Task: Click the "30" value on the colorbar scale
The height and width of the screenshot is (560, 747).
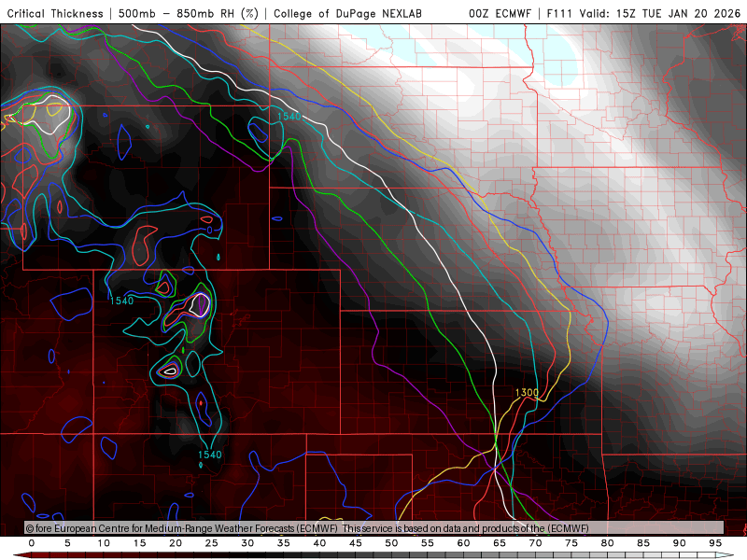Action: (247, 543)
